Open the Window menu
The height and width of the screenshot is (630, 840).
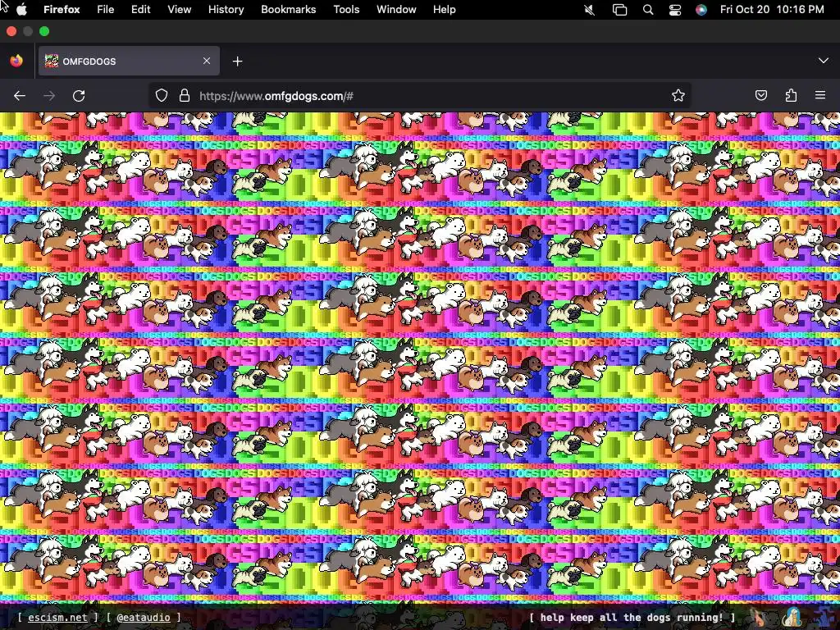pyautogui.click(x=396, y=10)
